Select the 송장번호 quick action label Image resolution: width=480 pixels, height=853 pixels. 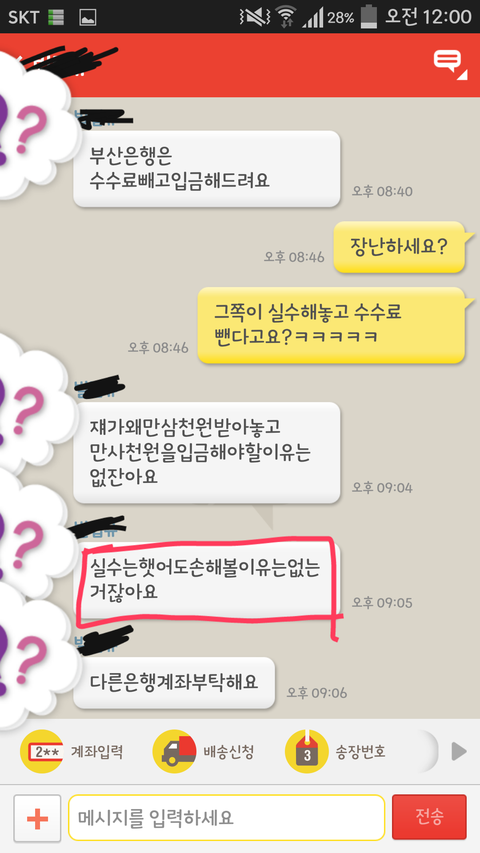tap(360, 752)
